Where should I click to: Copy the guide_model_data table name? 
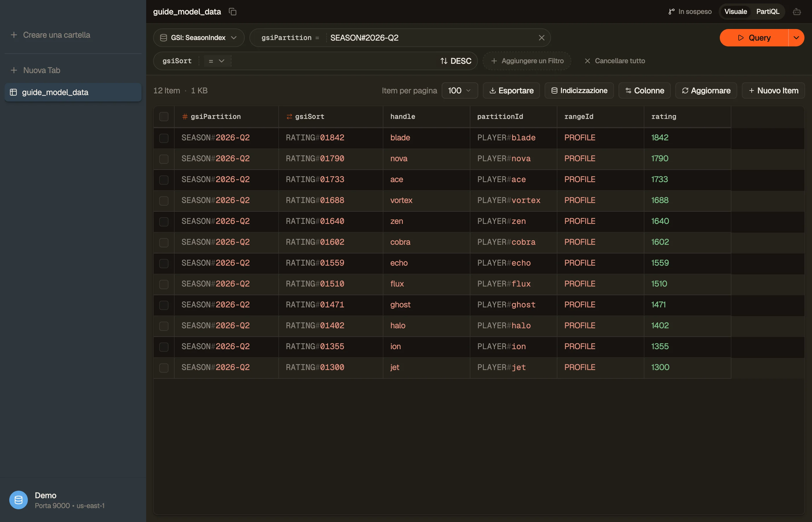pyautogui.click(x=233, y=12)
